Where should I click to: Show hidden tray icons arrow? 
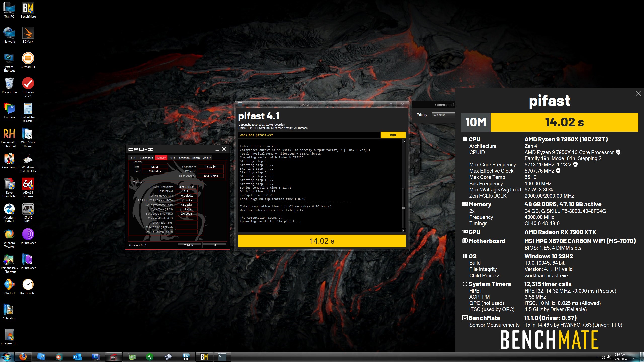[x=597, y=357]
